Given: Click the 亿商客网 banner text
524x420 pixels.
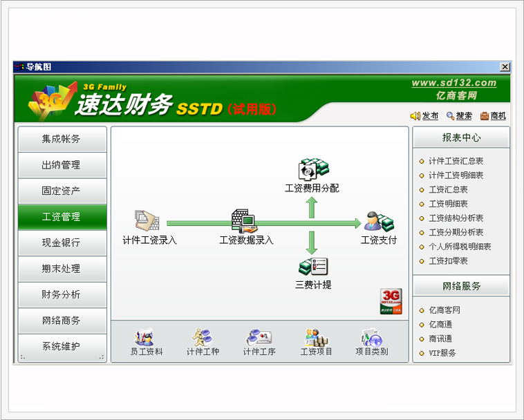Looking at the screenshot, I should [x=456, y=96].
